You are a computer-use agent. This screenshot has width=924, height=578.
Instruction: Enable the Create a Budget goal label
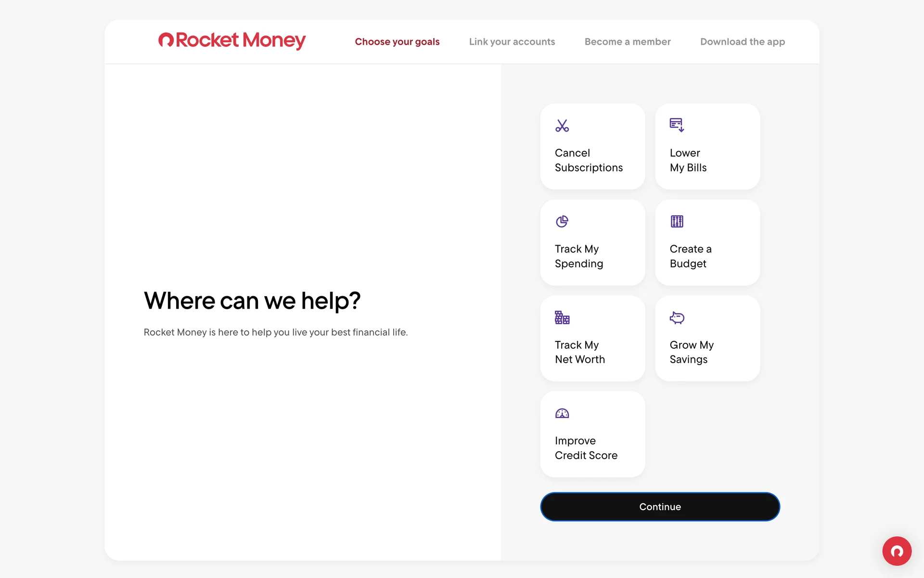(x=690, y=256)
